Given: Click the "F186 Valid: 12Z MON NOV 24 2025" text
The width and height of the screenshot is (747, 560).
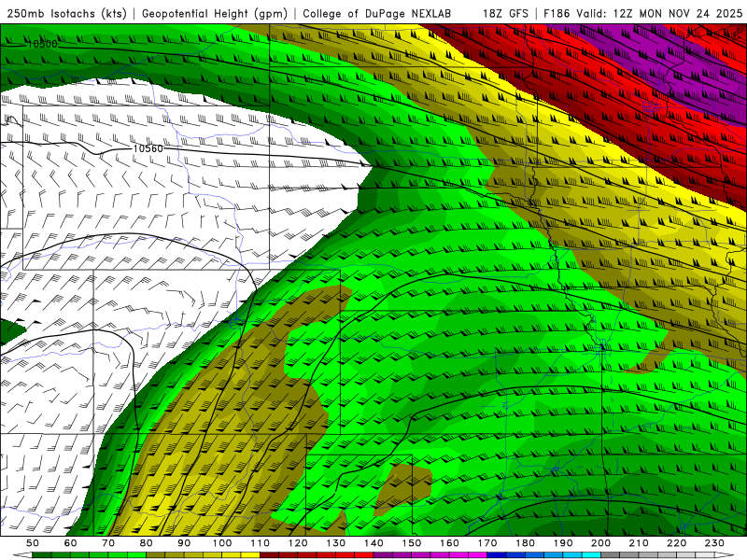Looking at the screenshot, I should coord(643,14).
